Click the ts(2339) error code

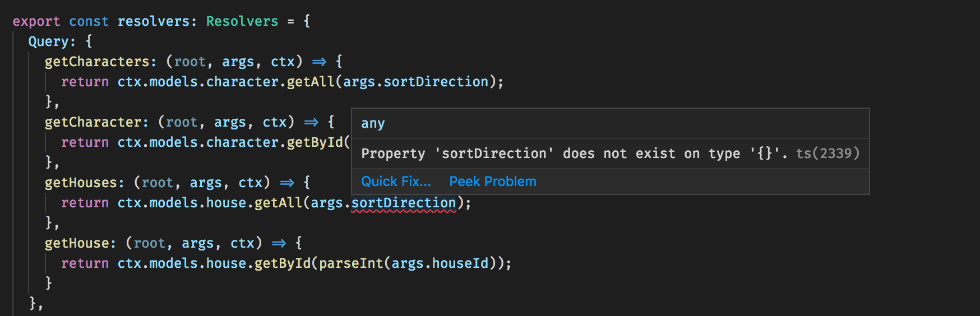tap(828, 154)
